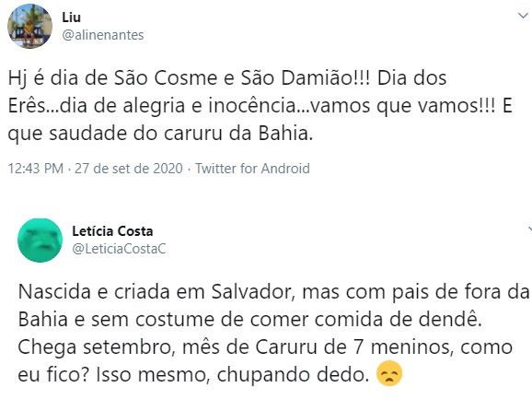Click the date 27 de set de 2020

129,169
